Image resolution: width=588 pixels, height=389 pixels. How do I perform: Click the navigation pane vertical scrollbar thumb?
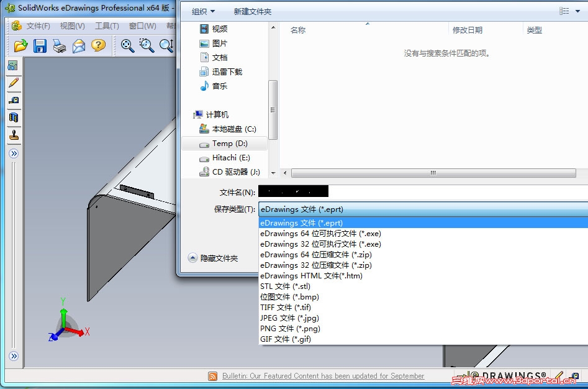[x=273, y=110]
